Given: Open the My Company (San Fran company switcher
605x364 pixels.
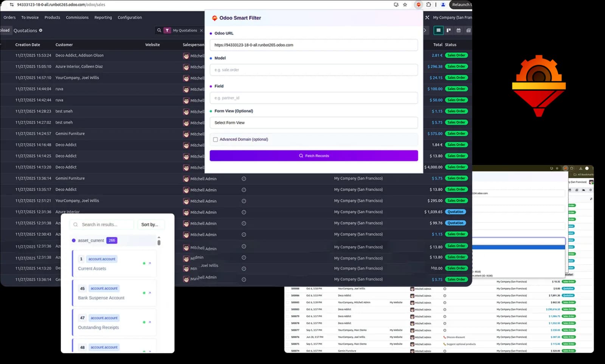Looking at the screenshot, I should [x=452, y=17].
